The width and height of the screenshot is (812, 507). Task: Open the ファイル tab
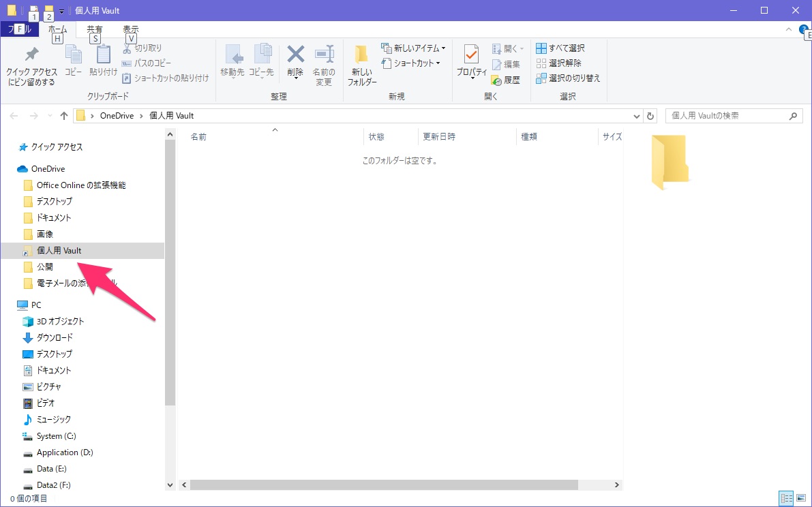[20, 29]
